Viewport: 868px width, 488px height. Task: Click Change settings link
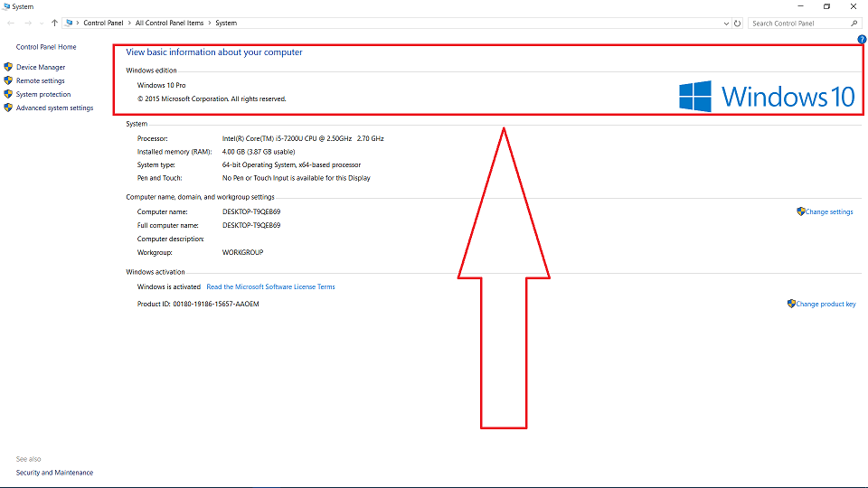click(829, 211)
